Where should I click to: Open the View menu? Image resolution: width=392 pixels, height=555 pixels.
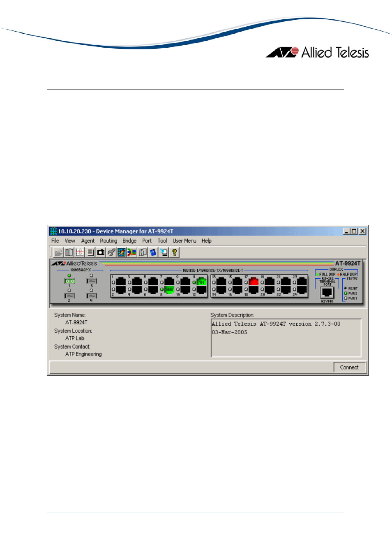coord(70,241)
